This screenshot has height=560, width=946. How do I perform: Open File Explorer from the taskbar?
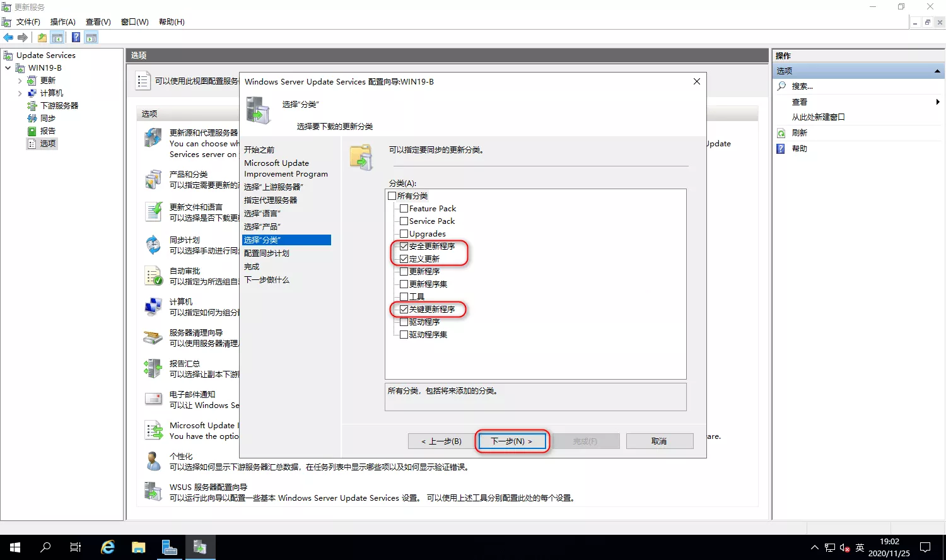139,547
